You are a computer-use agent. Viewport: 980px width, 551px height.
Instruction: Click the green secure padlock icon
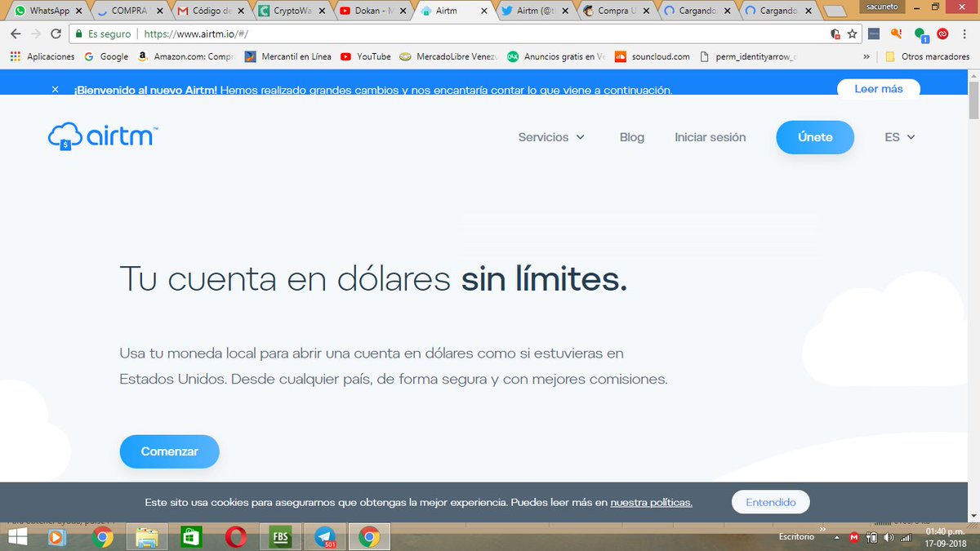(79, 34)
